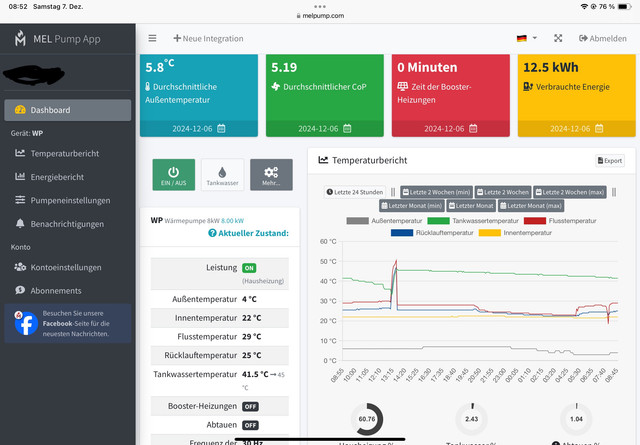Toggle Rücklauftemperatur blue legend swatch
The width and height of the screenshot is (640, 445).
tap(402, 233)
